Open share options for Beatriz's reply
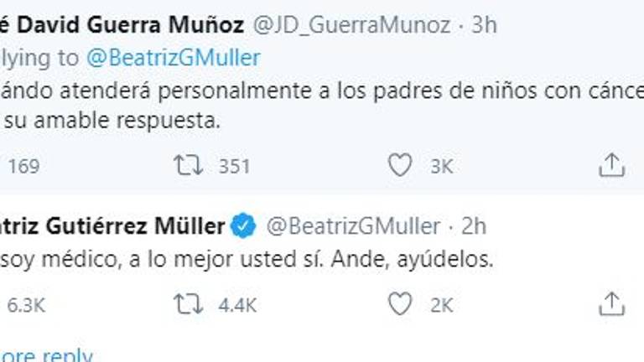The height and width of the screenshot is (362, 644). pos(612,304)
